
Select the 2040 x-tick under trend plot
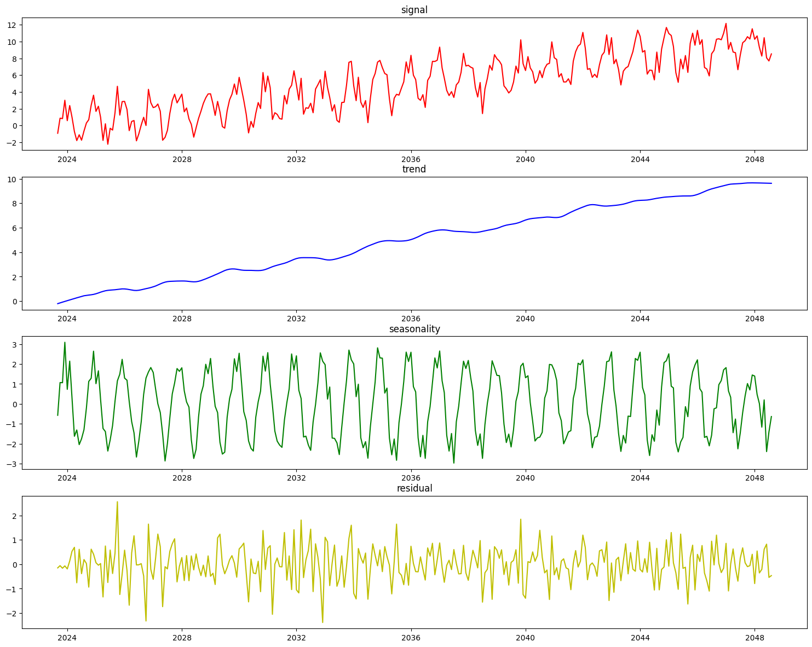pos(526,318)
